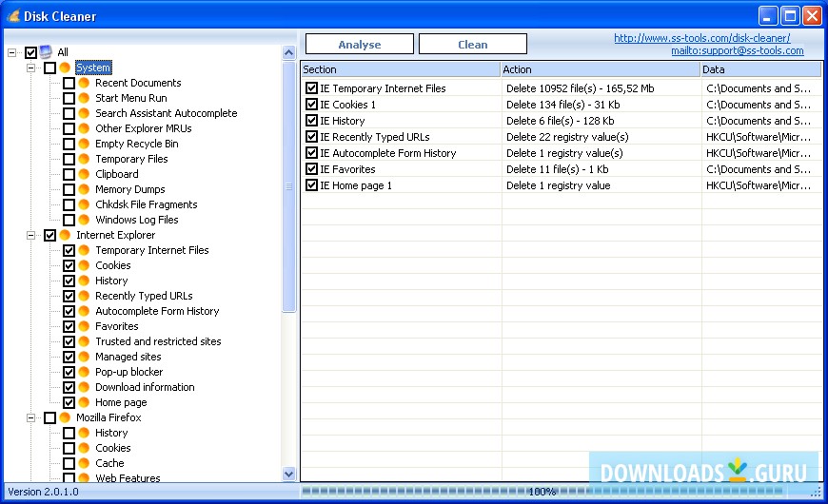This screenshot has width=828, height=504.
Task: Check the Mozilla Firefox group checkbox
Action: tap(50, 417)
